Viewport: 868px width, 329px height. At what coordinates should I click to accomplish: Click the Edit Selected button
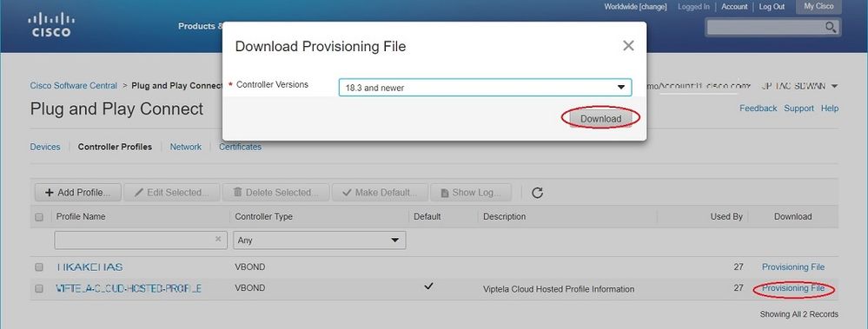[x=172, y=193]
